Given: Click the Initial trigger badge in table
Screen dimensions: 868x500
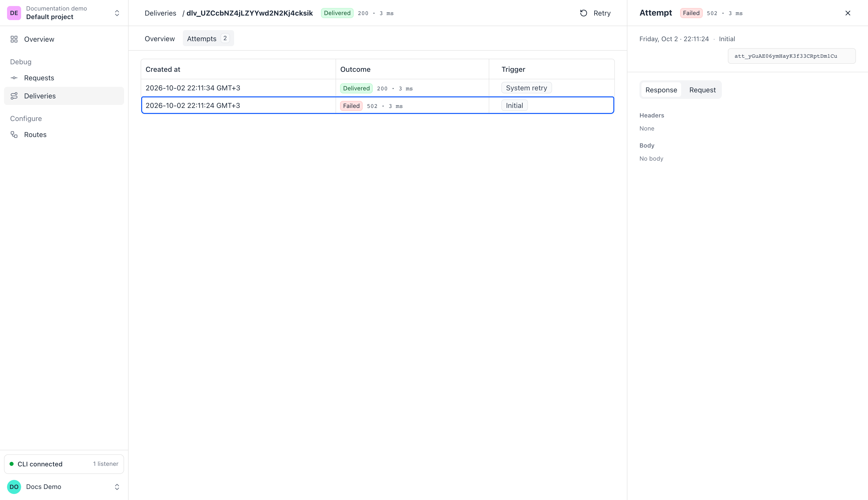Looking at the screenshot, I should click(514, 105).
